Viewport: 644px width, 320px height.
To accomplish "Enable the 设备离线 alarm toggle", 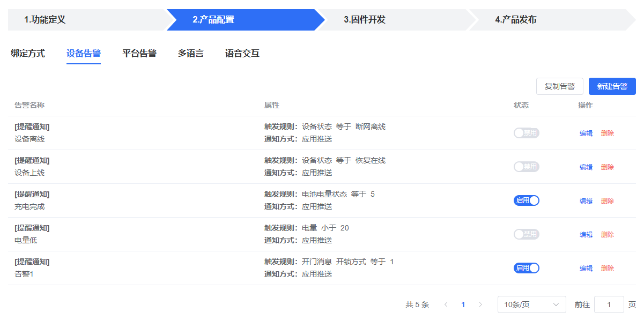I will click(526, 132).
